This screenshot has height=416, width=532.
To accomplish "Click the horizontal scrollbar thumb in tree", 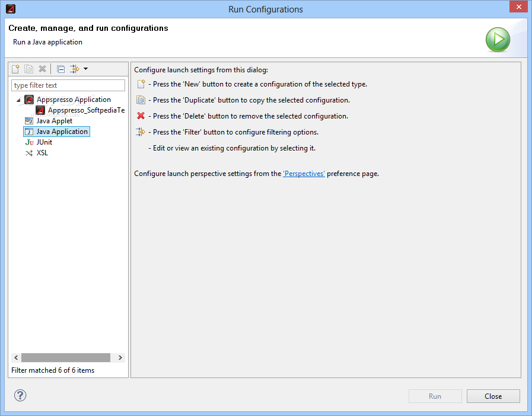I will pos(66,358).
